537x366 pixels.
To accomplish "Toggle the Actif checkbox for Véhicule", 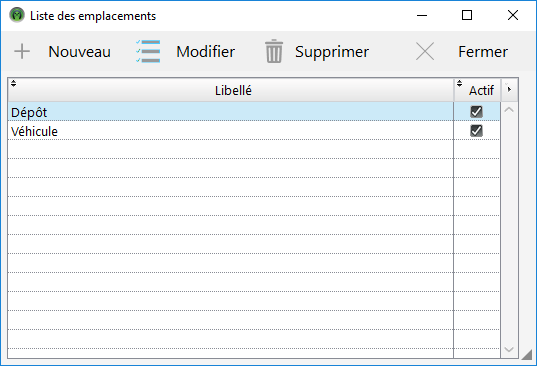I will pos(476,131).
